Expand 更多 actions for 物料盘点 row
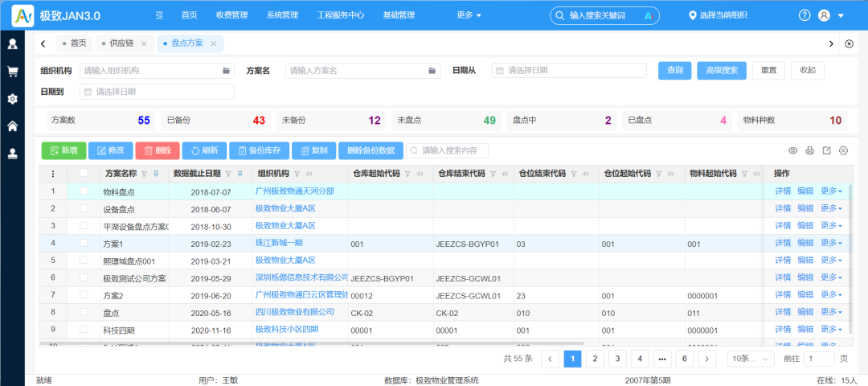 pyautogui.click(x=832, y=191)
